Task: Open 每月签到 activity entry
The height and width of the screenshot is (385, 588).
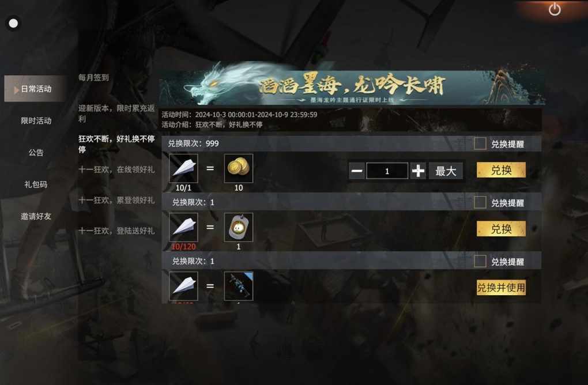Action: coord(94,78)
